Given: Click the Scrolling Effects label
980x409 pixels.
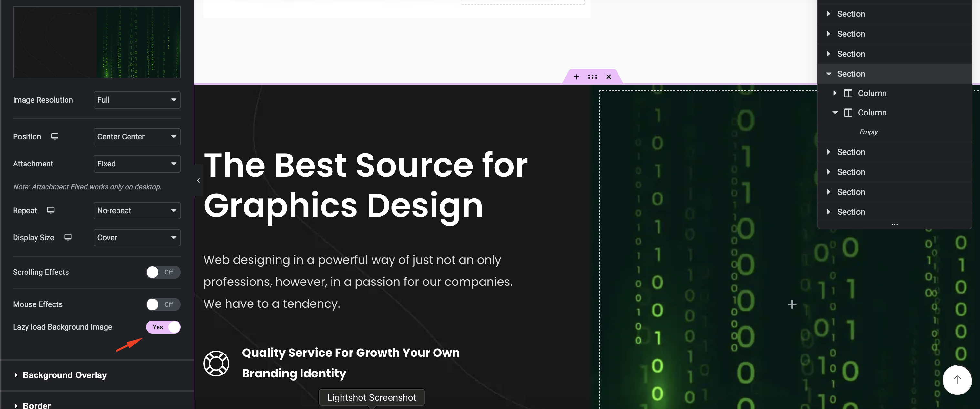Looking at the screenshot, I should tap(41, 272).
